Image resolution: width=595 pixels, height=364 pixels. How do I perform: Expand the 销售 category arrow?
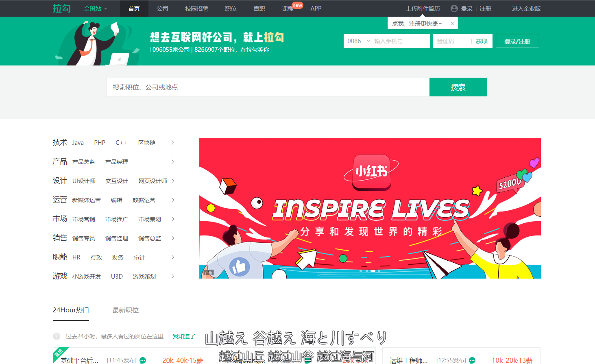click(173, 238)
